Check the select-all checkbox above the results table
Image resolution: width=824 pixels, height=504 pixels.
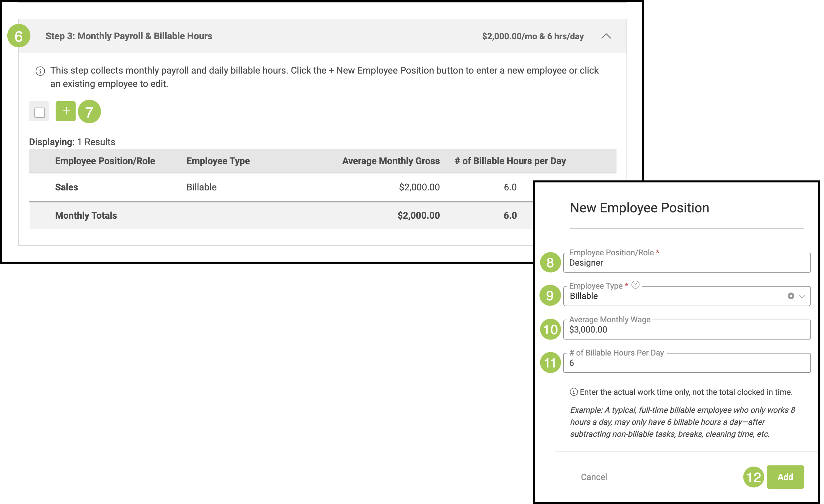39,112
